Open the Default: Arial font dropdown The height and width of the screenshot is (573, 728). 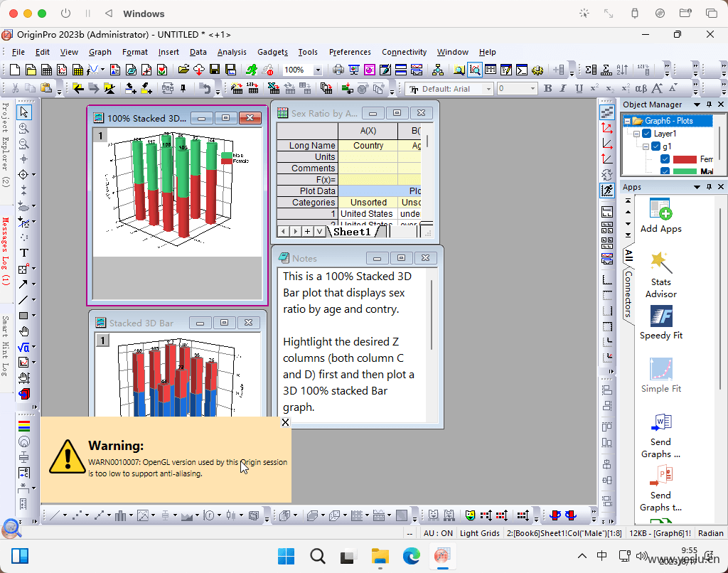[x=488, y=89]
